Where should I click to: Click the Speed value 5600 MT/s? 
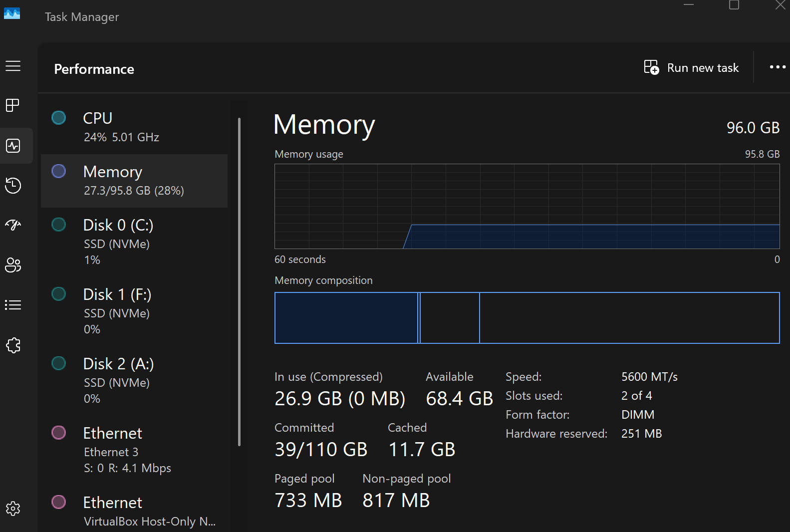click(649, 377)
